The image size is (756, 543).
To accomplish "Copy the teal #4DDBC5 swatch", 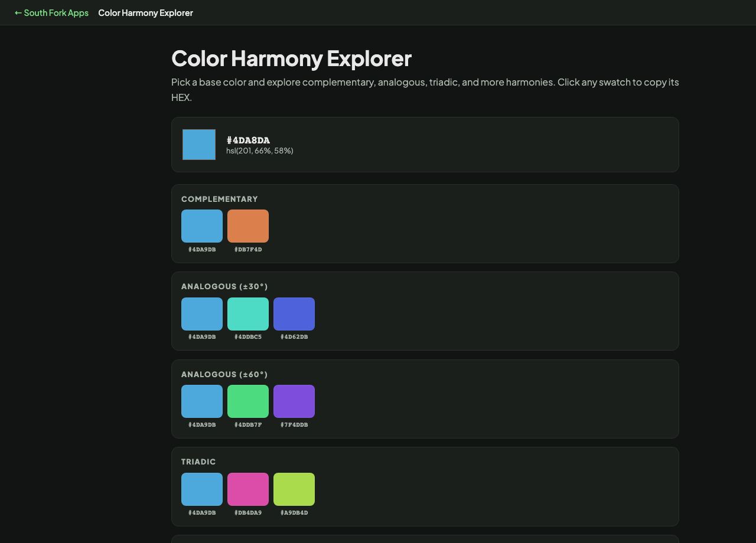I will (x=248, y=314).
